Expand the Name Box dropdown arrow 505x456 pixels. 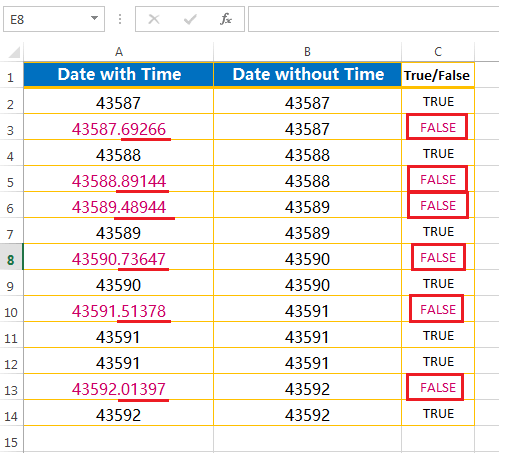pyautogui.click(x=95, y=18)
